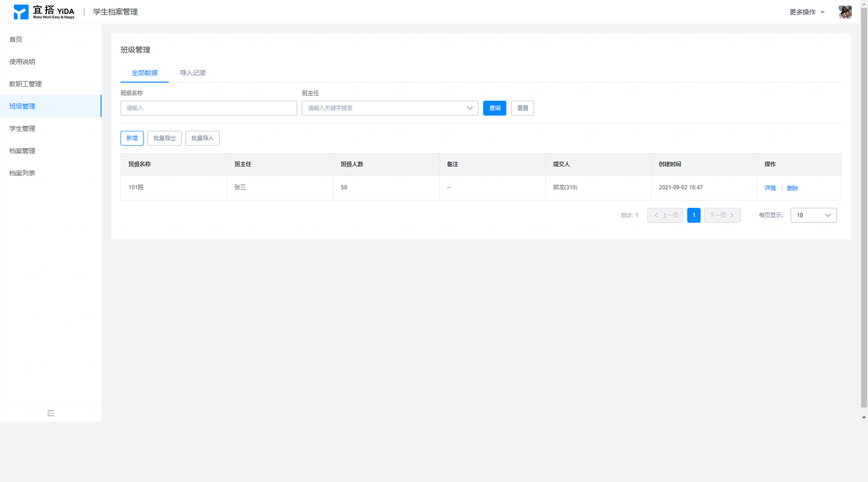Image resolution: width=868 pixels, height=482 pixels.
Task: Click the 101班 cell
Action: 174,187
